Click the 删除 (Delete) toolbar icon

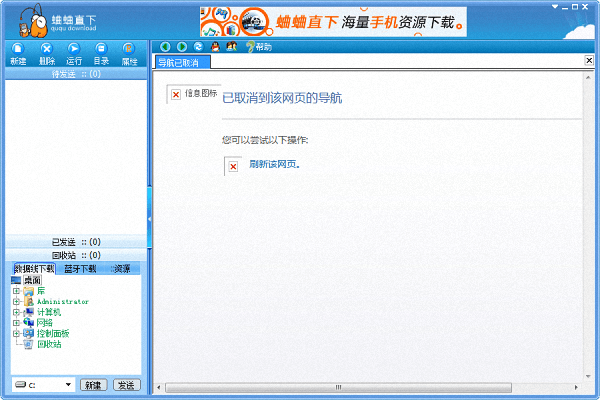pyautogui.click(x=47, y=54)
